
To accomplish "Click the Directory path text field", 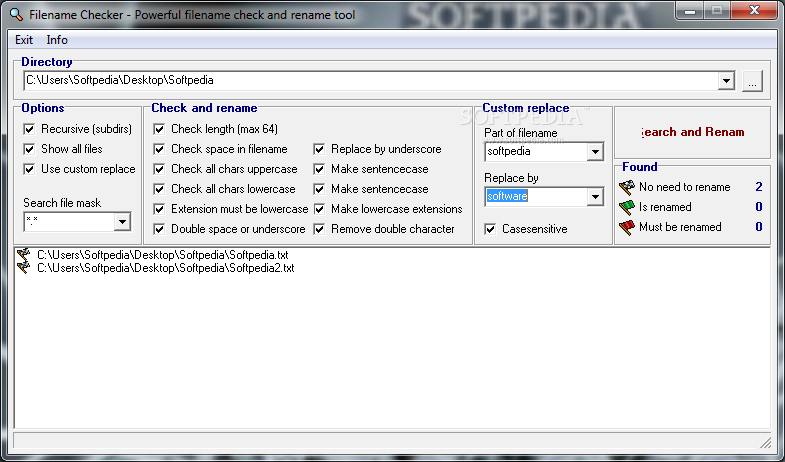I will (370, 81).
